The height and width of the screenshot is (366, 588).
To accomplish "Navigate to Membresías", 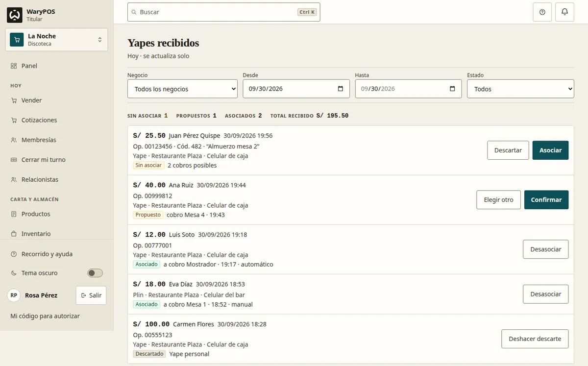I will coord(57,140).
